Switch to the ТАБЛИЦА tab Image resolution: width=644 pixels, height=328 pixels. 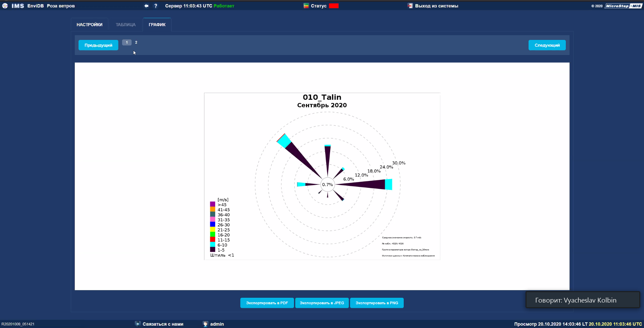click(x=126, y=24)
